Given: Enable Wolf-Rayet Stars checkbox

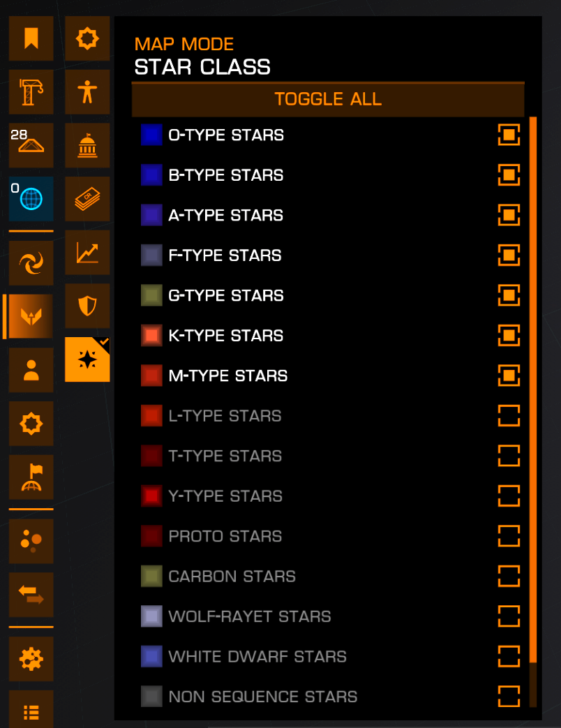Looking at the screenshot, I should point(509,616).
